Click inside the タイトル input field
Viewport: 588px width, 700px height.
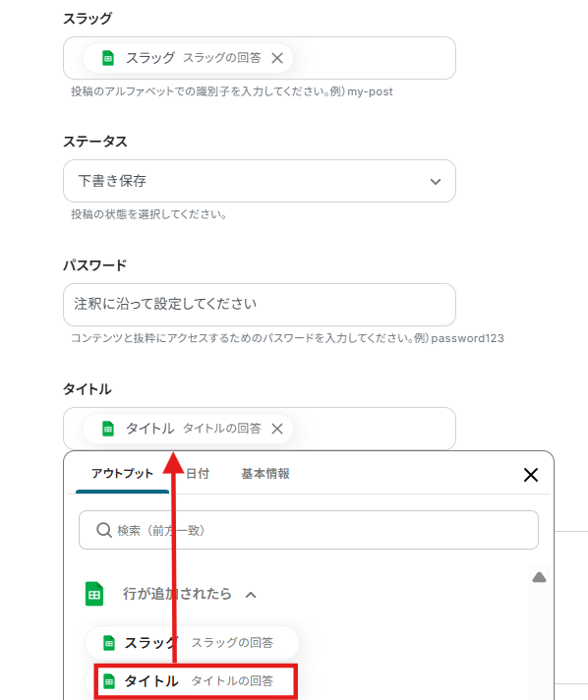[x=260, y=429]
